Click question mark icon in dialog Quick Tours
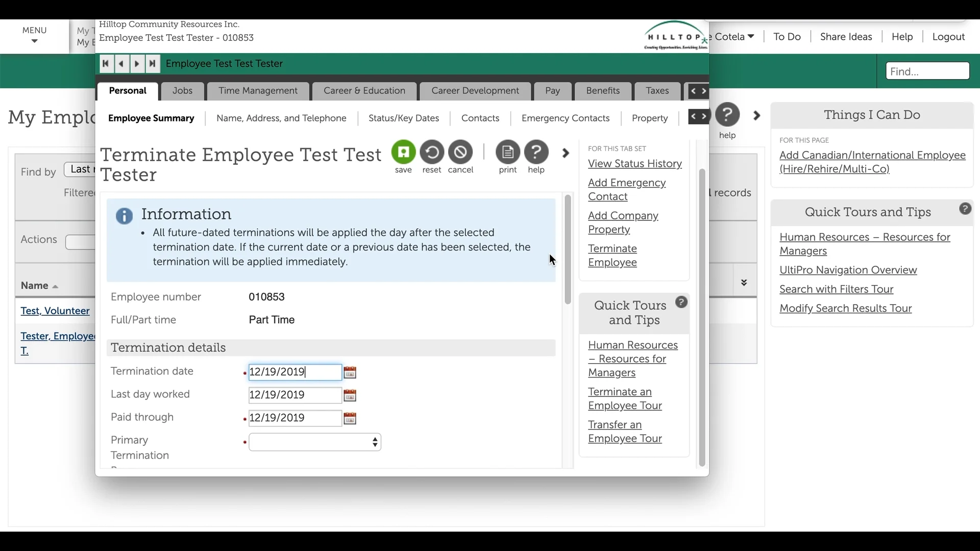This screenshot has width=980, height=551. pos(681,302)
